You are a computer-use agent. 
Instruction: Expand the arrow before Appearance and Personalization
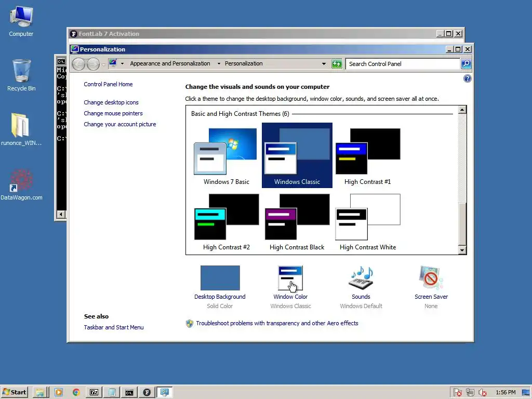coord(122,63)
